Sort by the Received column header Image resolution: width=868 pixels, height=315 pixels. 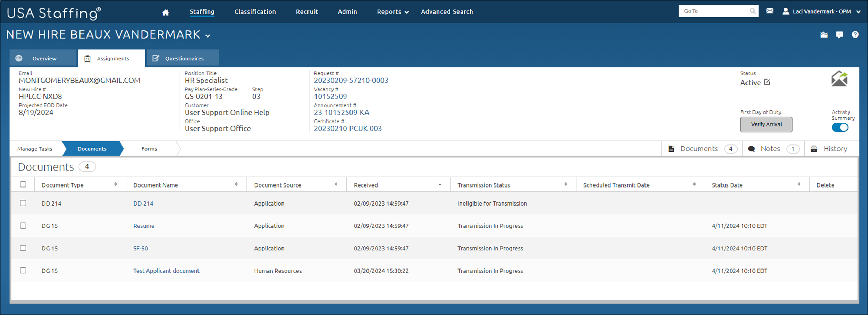(366, 185)
